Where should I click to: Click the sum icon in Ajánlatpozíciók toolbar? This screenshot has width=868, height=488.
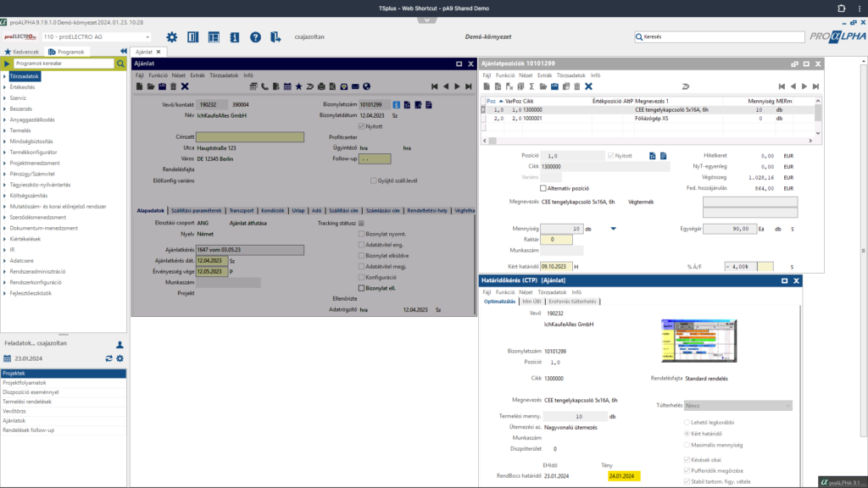pyautogui.click(x=531, y=86)
